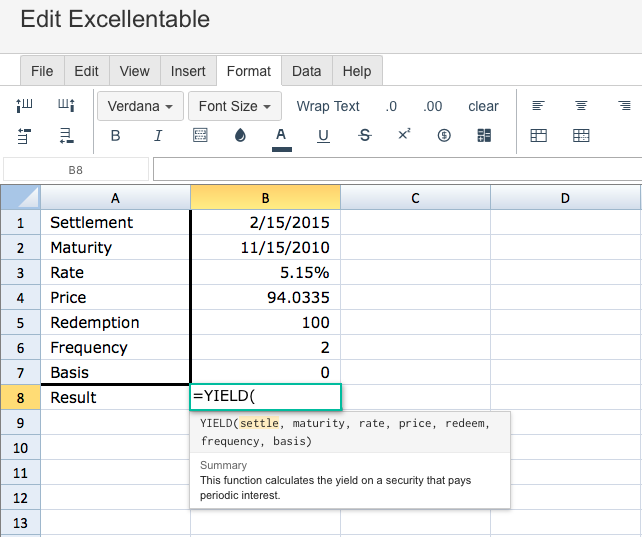Click the formula bar input field
The image size is (642, 537).
397,169
